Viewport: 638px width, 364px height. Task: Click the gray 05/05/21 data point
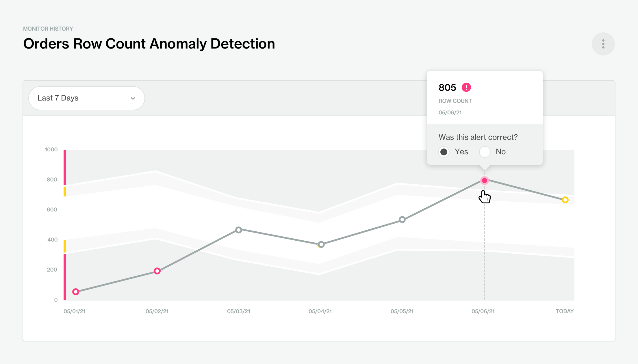click(402, 220)
